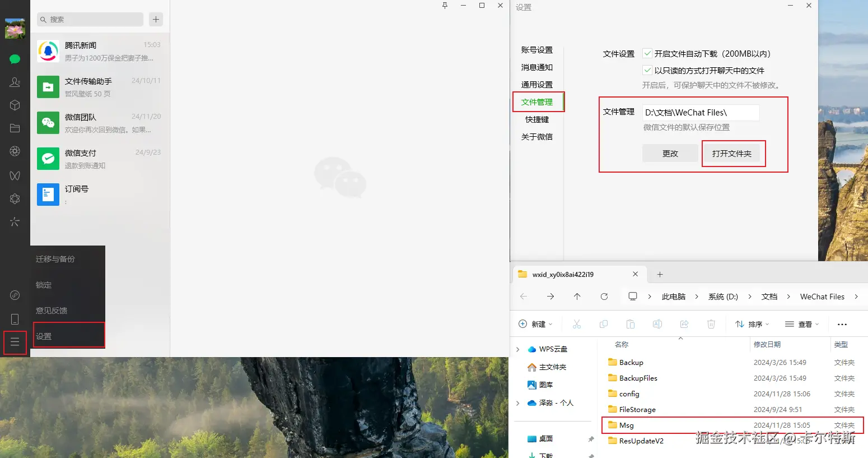Image resolution: width=868 pixels, height=458 pixels.
Task: Add a new File Explorer tab
Action: tap(660, 274)
